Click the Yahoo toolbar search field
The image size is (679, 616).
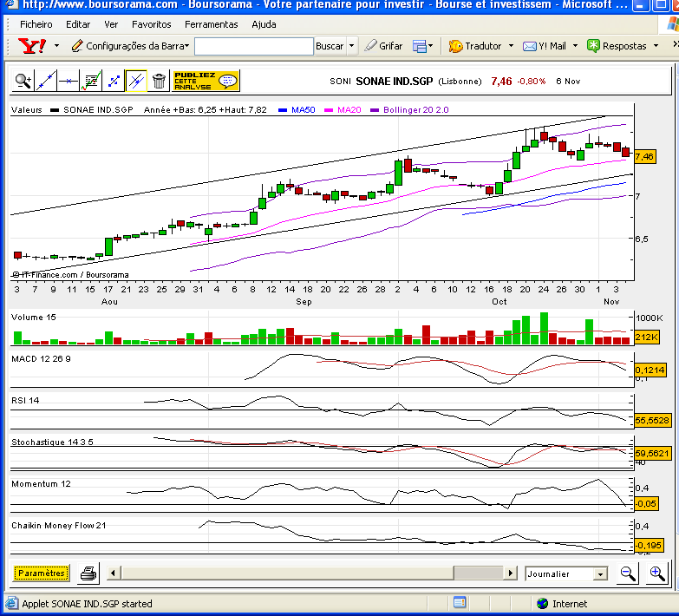pyautogui.click(x=254, y=46)
